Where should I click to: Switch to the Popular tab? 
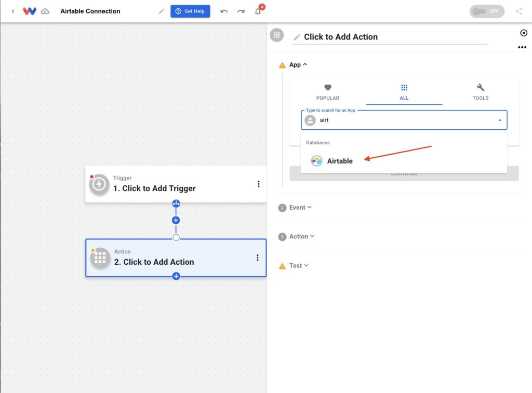(x=327, y=92)
